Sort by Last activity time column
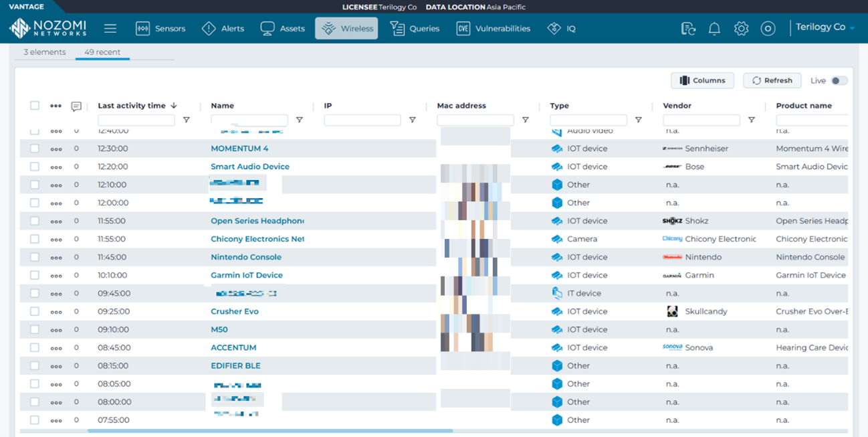This screenshot has width=868, height=437. (137, 106)
